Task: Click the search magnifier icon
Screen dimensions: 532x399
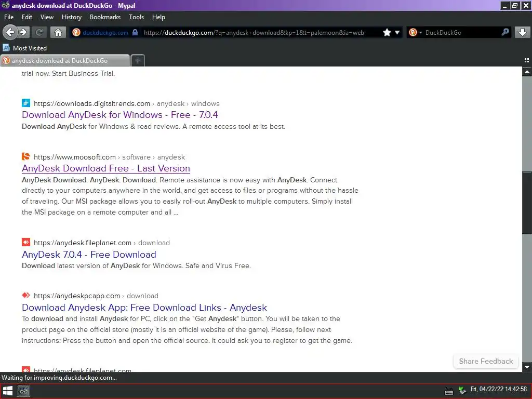Action: 505,32
